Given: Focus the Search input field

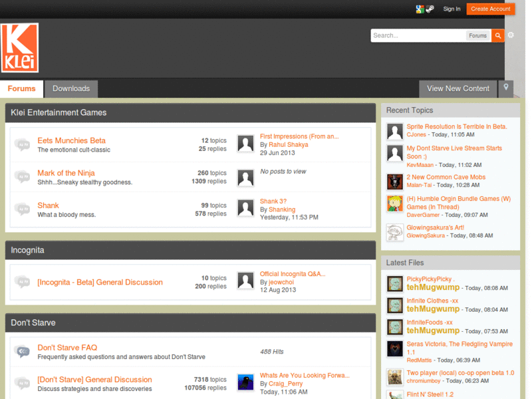Looking at the screenshot, I should click(x=418, y=36).
